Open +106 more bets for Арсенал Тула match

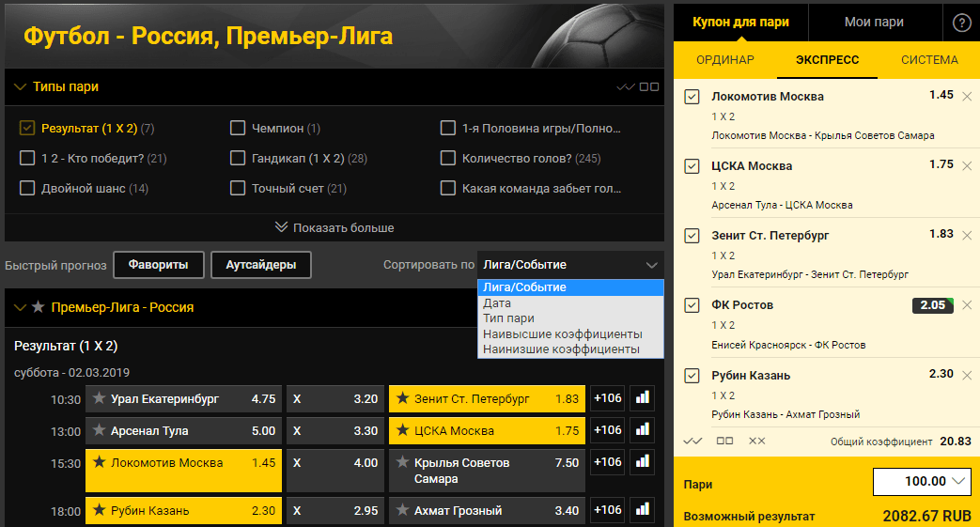pos(608,430)
